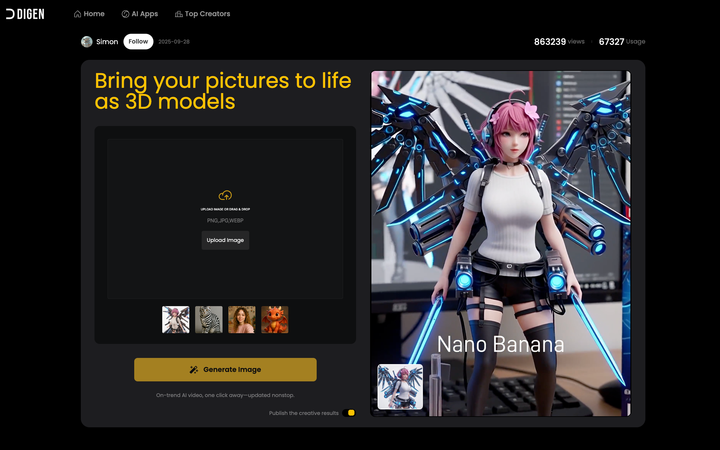This screenshot has height=450, width=720.
Task: Toggle Publish the creative results switch
Action: (349, 412)
